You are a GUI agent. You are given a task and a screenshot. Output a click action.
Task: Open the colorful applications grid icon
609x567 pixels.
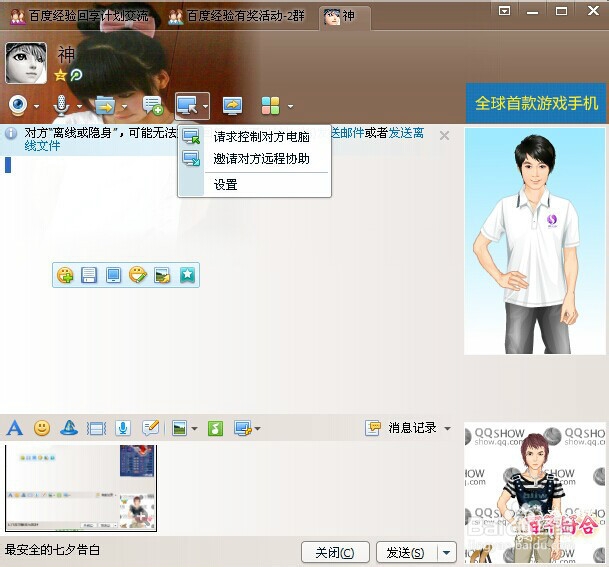[x=270, y=106]
